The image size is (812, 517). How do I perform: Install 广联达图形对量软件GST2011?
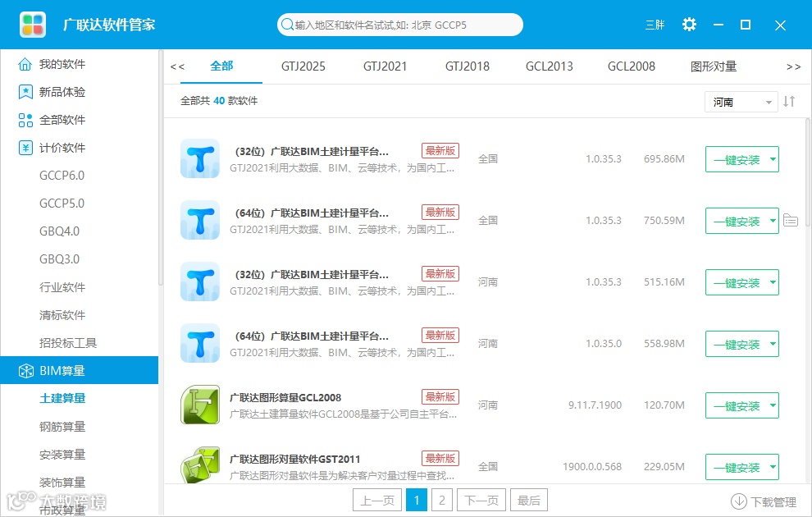click(x=737, y=467)
